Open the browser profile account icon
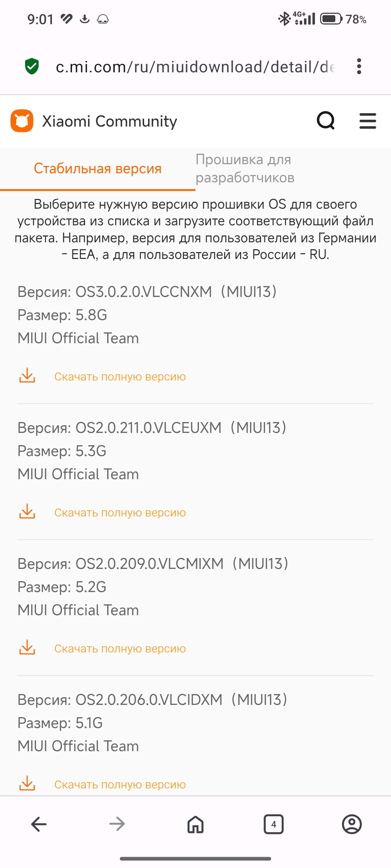 352,824
